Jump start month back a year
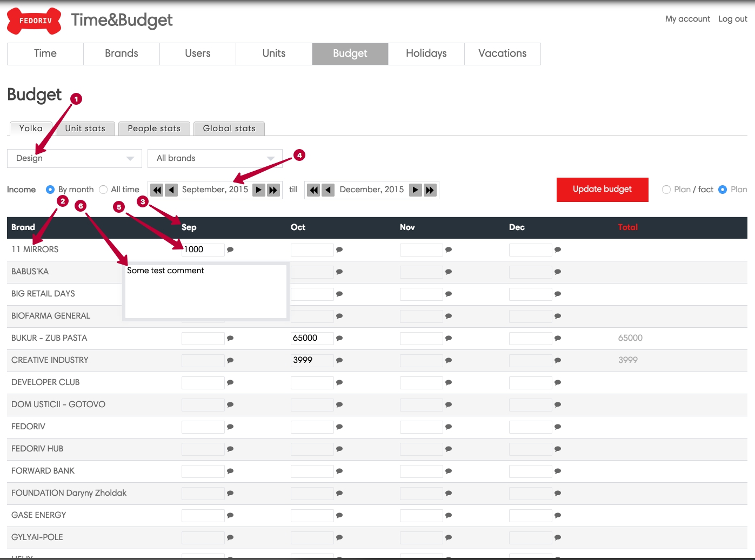 [x=157, y=190]
